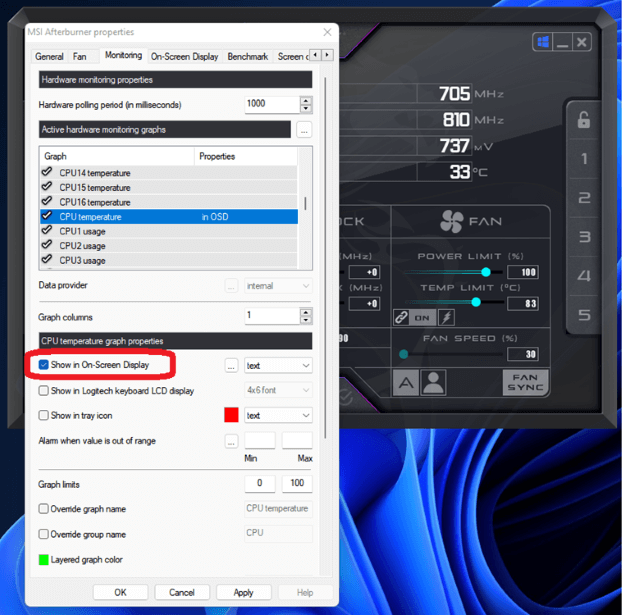This screenshot has height=615, width=622.
Task: Select profile slot 1 in Afterburner
Action: pyautogui.click(x=584, y=159)
